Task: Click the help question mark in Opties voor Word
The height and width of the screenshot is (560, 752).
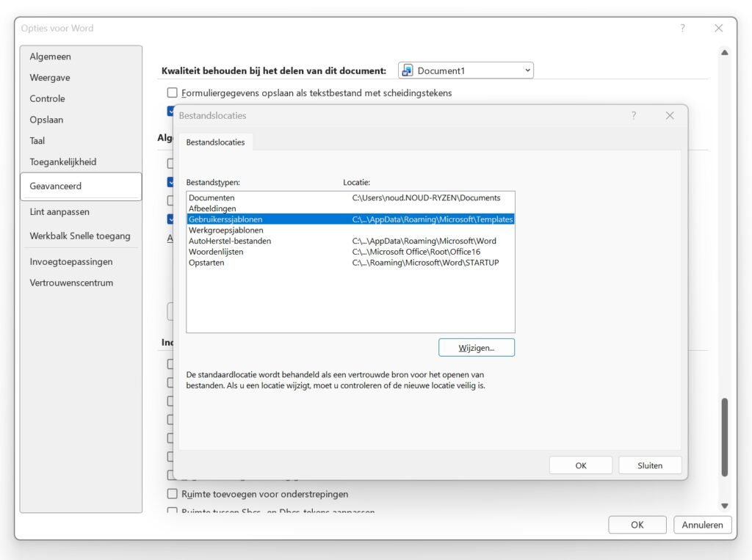Action: click(x=682, y=29)
